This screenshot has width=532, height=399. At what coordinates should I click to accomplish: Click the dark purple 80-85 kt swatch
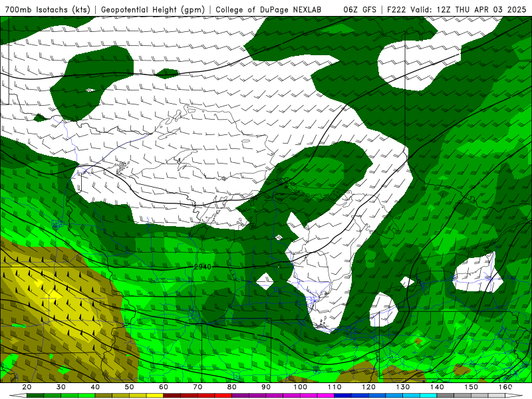click(240, 396)
